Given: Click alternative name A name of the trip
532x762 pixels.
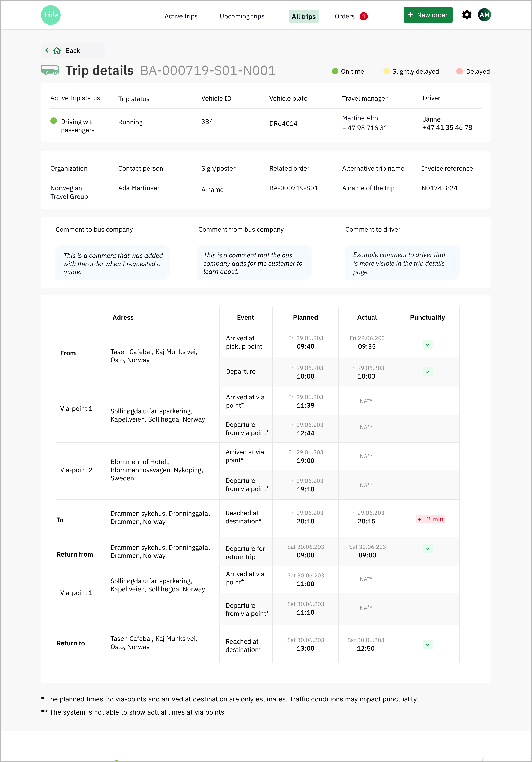Looking at the screenshot, I should [368, 188].
